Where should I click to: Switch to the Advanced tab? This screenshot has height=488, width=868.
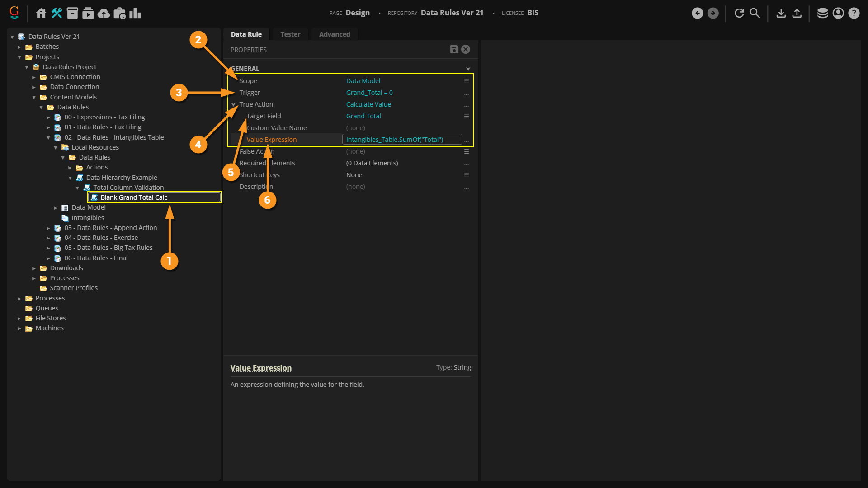point(334,34)
